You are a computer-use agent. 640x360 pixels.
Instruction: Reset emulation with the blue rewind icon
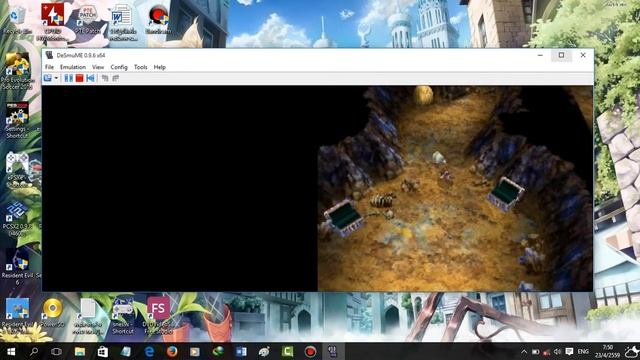90,78
